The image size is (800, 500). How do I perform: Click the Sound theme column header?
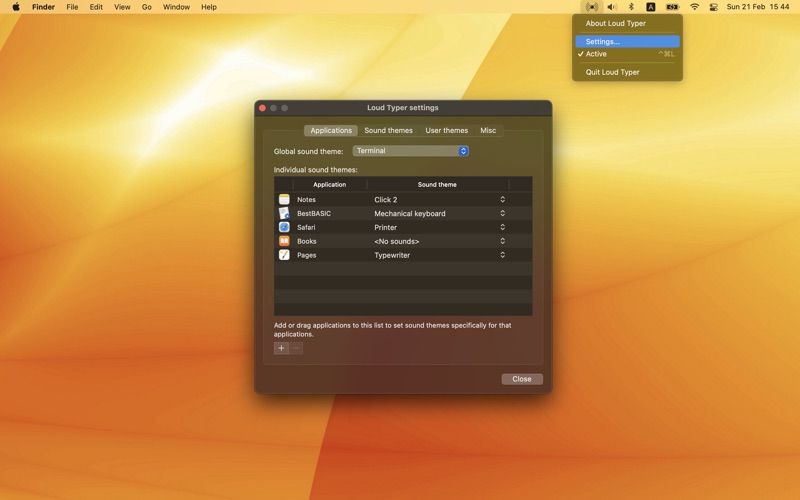pos(437,185)
